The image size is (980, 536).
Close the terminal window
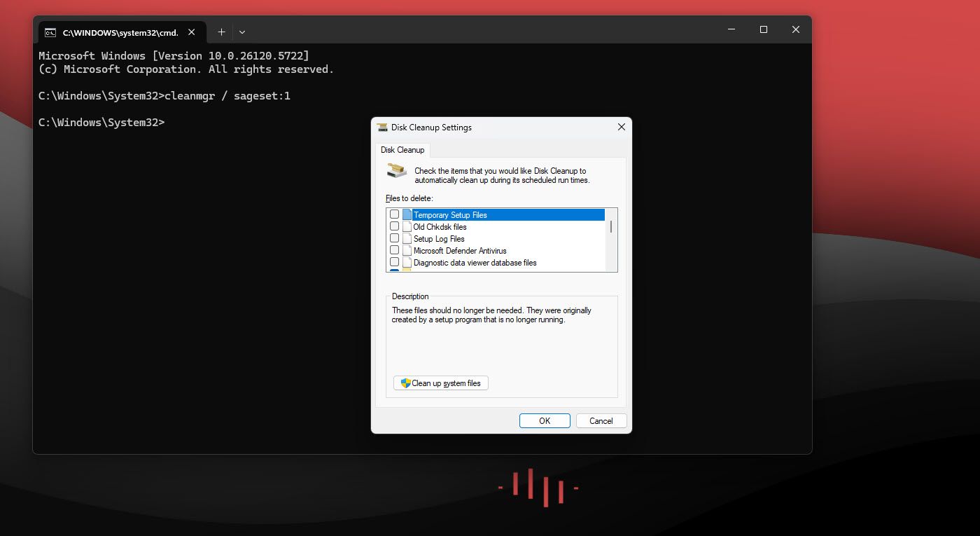(x=796, y=29)
